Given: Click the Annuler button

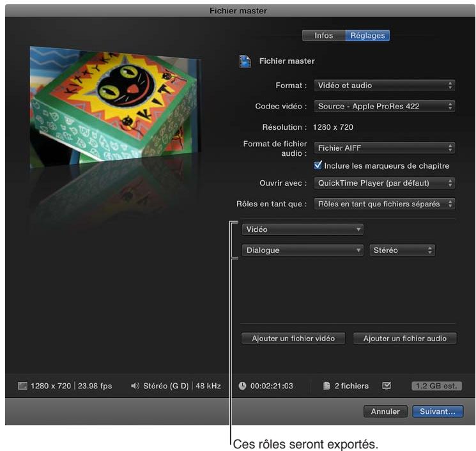Looking at the screenshot, I should click(x=385, y=411).
